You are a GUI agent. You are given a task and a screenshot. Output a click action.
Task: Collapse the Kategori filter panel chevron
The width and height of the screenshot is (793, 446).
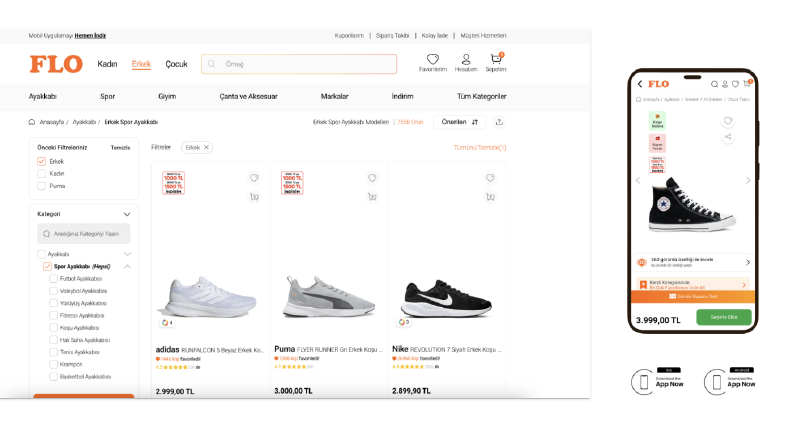coord(127,214)
